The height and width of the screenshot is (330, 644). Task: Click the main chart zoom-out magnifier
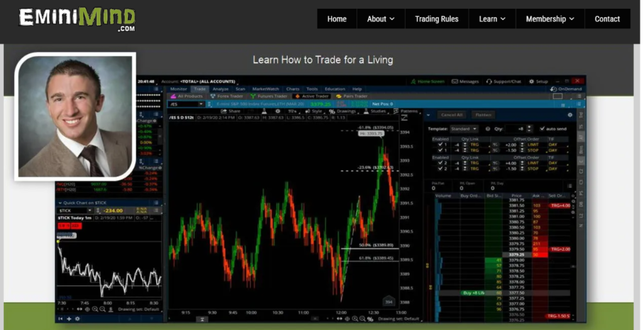click(362, 319)
